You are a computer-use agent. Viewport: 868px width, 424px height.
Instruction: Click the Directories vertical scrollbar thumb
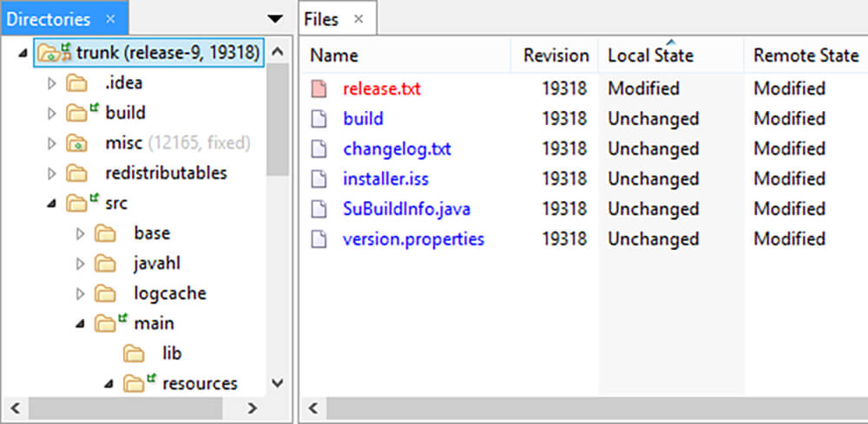278,119
